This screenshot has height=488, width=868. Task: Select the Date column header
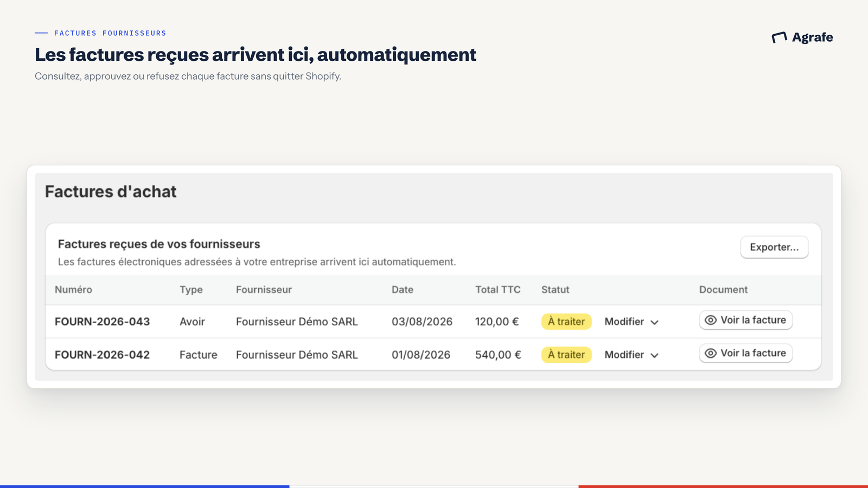403,290
